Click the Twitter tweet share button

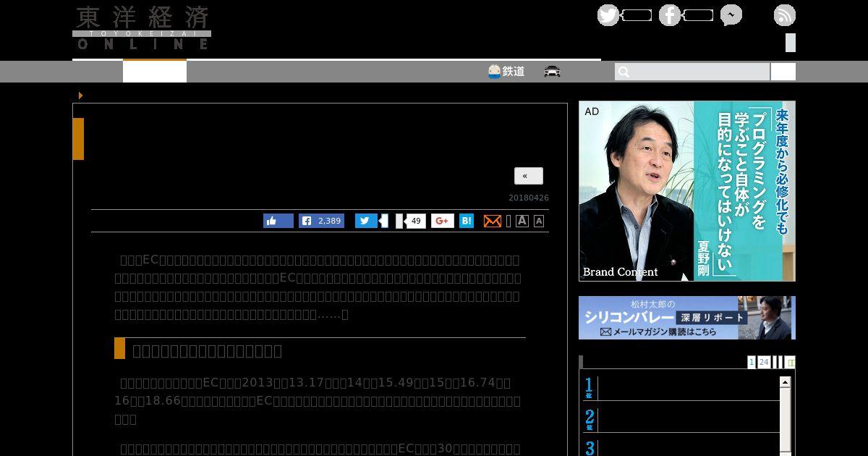coord(366,221)
